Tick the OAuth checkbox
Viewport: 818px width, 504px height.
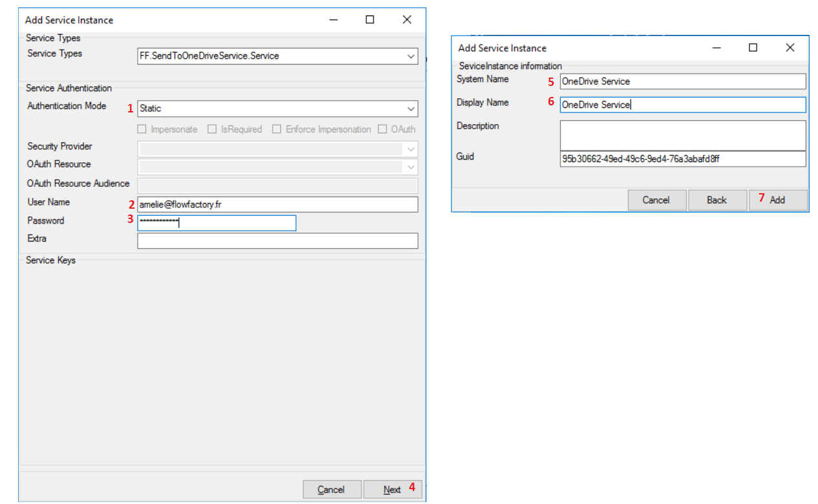pyautogui.click(x=383, y=129)
